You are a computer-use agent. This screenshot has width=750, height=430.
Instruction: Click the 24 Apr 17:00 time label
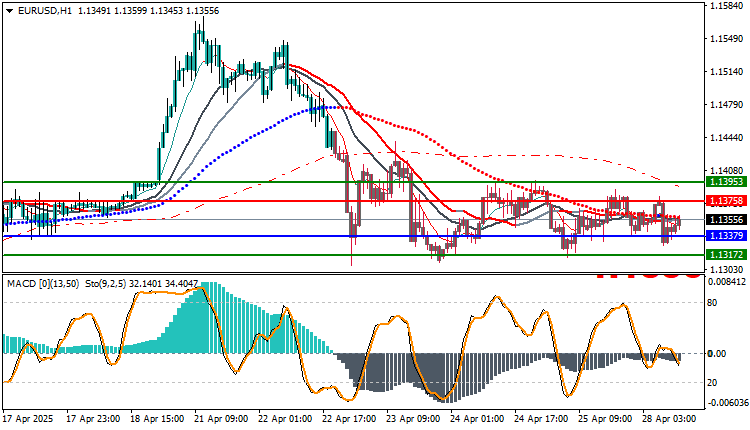[541, 419]
